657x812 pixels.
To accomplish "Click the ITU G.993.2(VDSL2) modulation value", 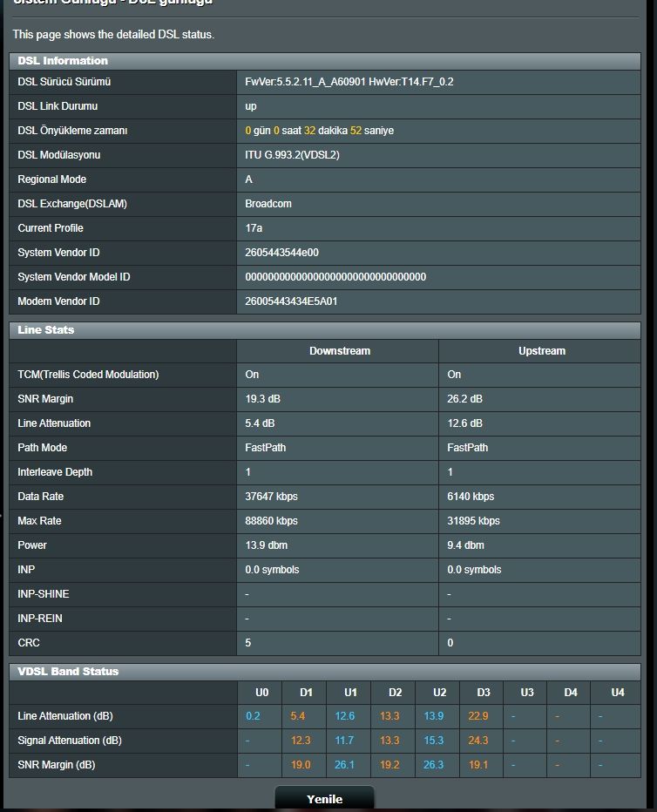I will click(x=292, y=155).
